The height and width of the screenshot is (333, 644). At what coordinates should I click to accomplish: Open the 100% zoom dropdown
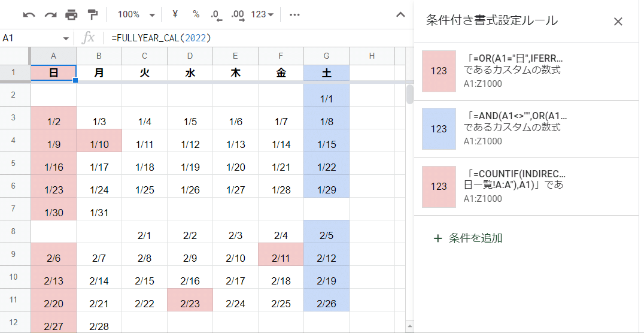(x=136, y=14)
